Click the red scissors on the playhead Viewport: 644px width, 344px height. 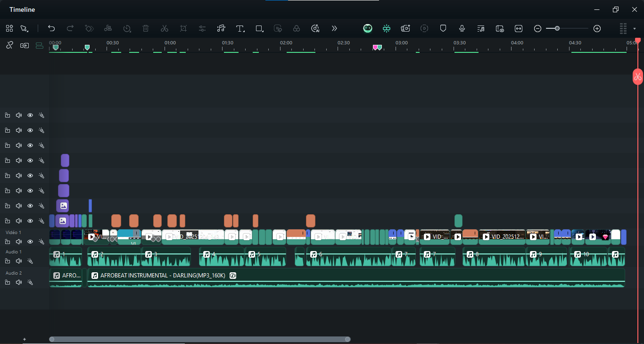pyautogui.click(x=637, y=77)
